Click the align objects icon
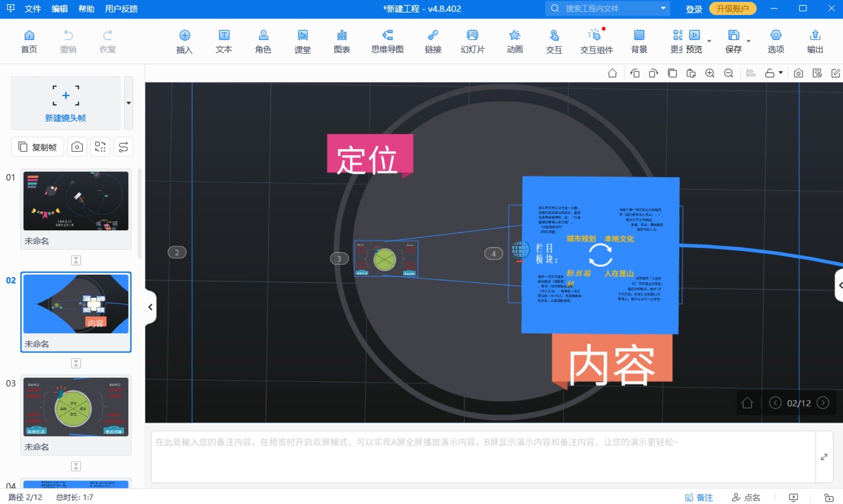The width and height of the screenshot is (843, 504). point(751,73)
